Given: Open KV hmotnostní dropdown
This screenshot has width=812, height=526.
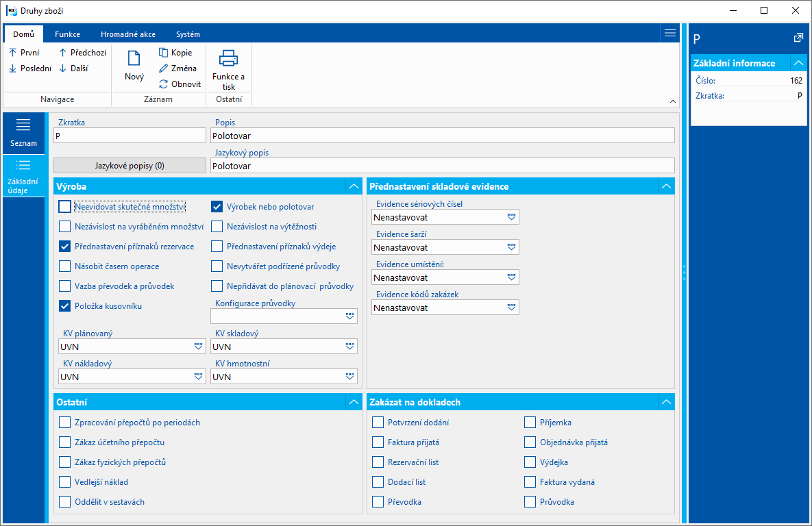Looking at the screenshot, I should pyautogui.click(x=349, y=377).
